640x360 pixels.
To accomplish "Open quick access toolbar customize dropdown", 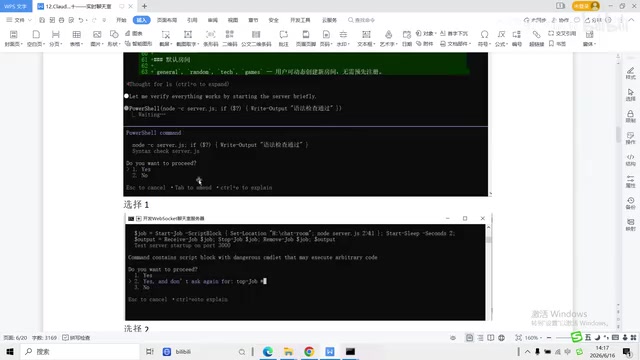I will [x=104, y=20].
